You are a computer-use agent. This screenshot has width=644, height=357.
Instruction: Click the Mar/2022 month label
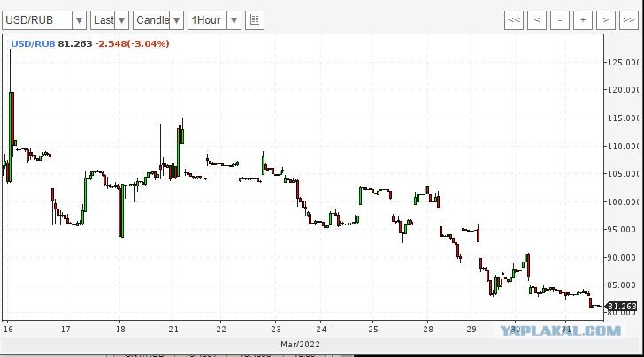(300, 345)
